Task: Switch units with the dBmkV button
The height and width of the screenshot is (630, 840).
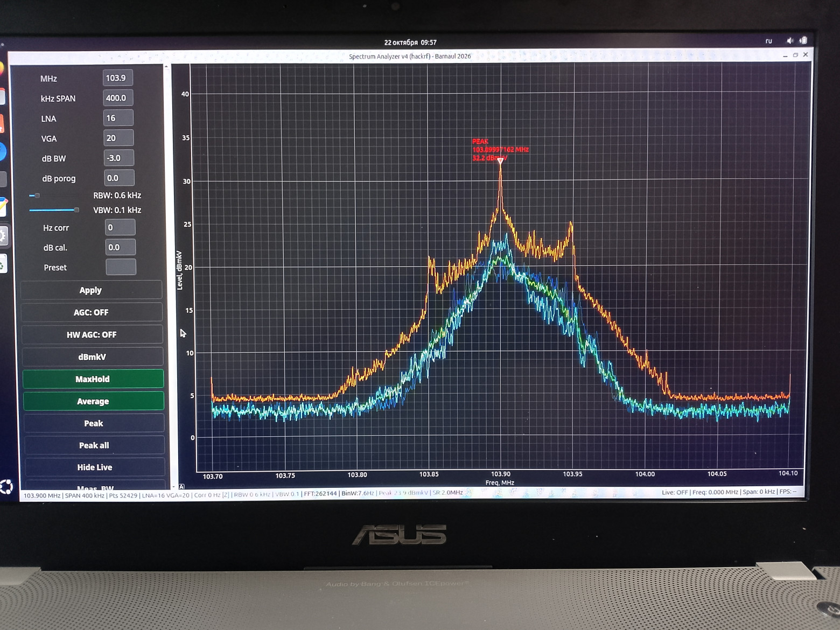Action: tap(93, 356)
